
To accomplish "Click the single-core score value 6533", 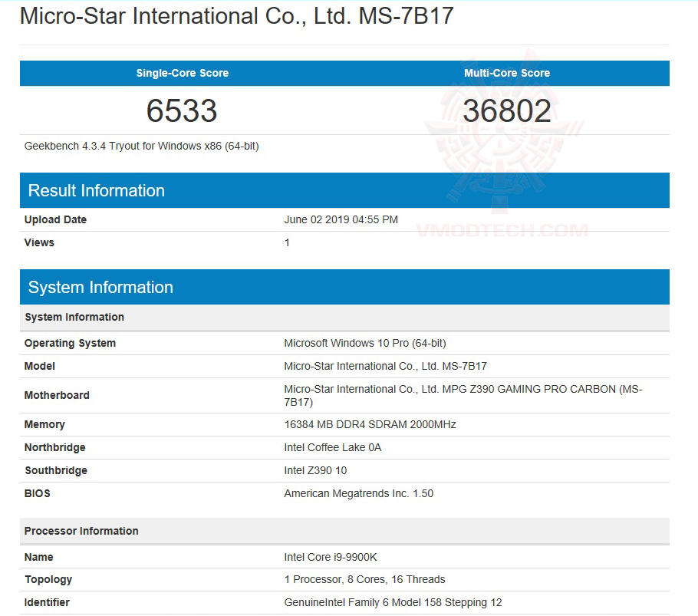I will tap(182, 110).
